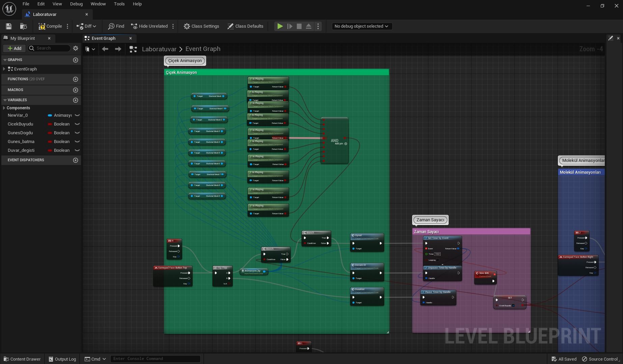Uncheck CicekBuyudu on the SET node
Screen dimensions: 623x364
coord(513,305)
